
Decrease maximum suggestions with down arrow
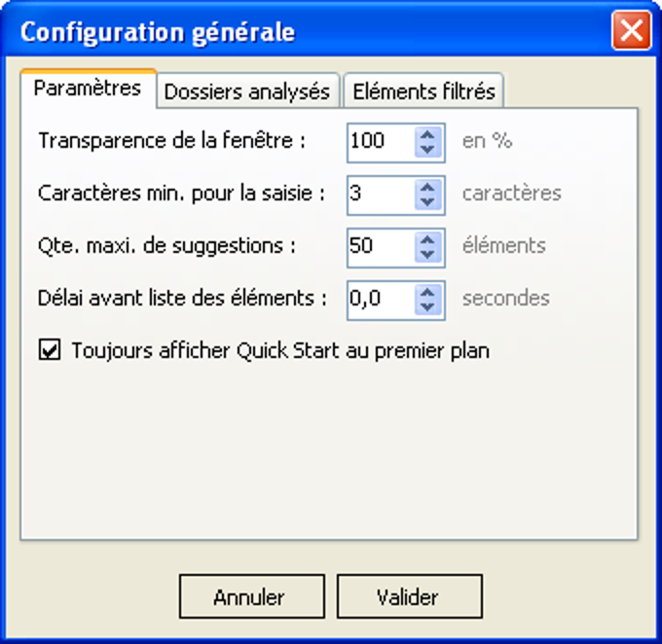427,255
